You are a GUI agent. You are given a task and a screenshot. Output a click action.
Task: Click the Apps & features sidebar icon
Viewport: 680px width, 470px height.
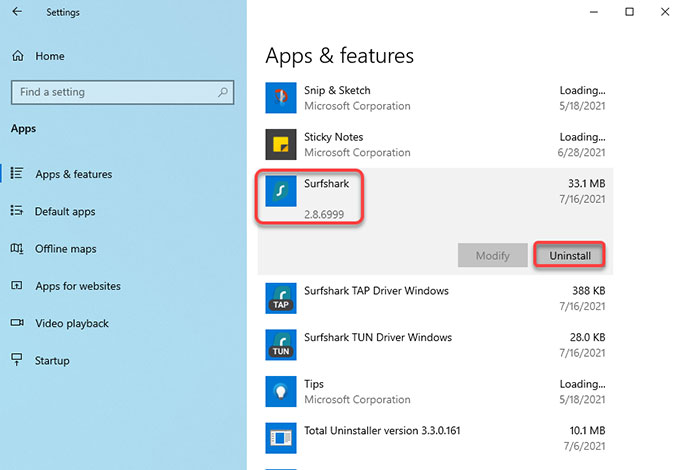click(17, 173)
